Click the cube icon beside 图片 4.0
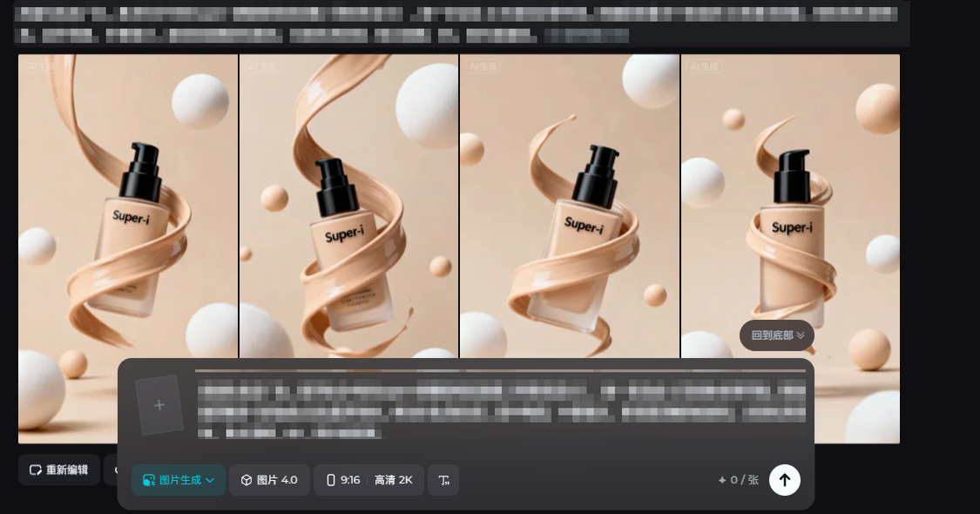980x514 pixels. (x=247, y=480)
